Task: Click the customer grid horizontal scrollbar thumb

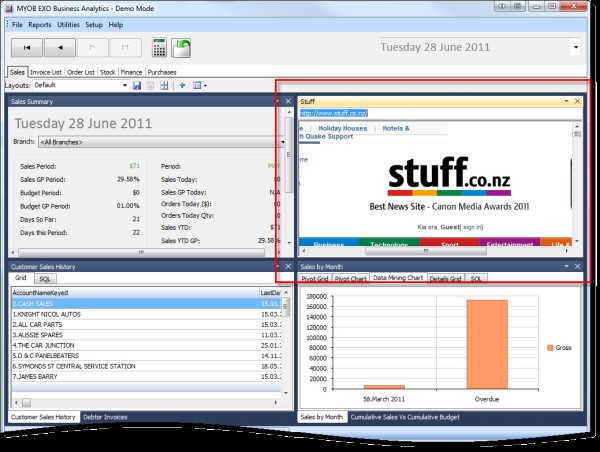Action: pyautogui.click(x=26, y=403)
